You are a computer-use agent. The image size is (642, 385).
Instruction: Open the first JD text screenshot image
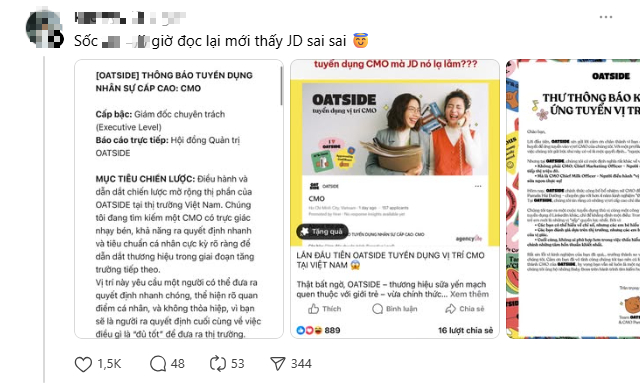tap(179, 199)
